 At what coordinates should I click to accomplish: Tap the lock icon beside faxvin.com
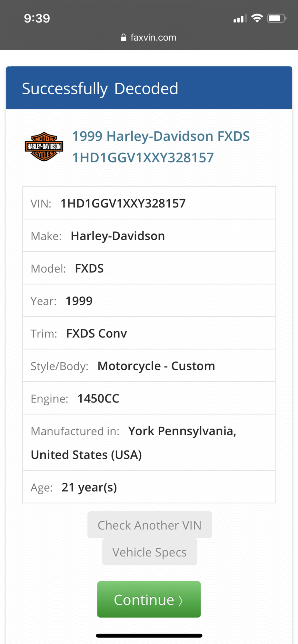click(x=123, y=38)
